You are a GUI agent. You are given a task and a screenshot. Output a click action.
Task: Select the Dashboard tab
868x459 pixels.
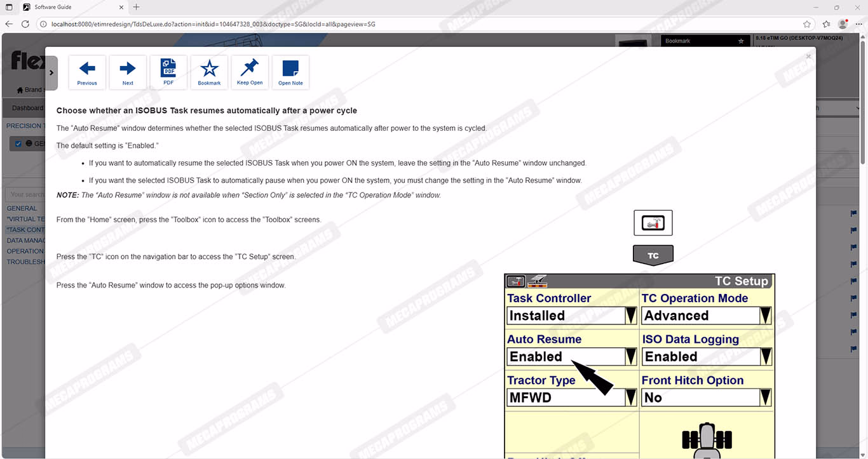(x=27, y=108)
